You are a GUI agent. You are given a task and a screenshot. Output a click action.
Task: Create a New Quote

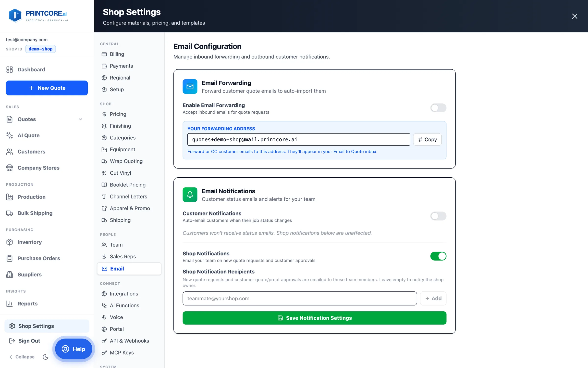(47, 88)
